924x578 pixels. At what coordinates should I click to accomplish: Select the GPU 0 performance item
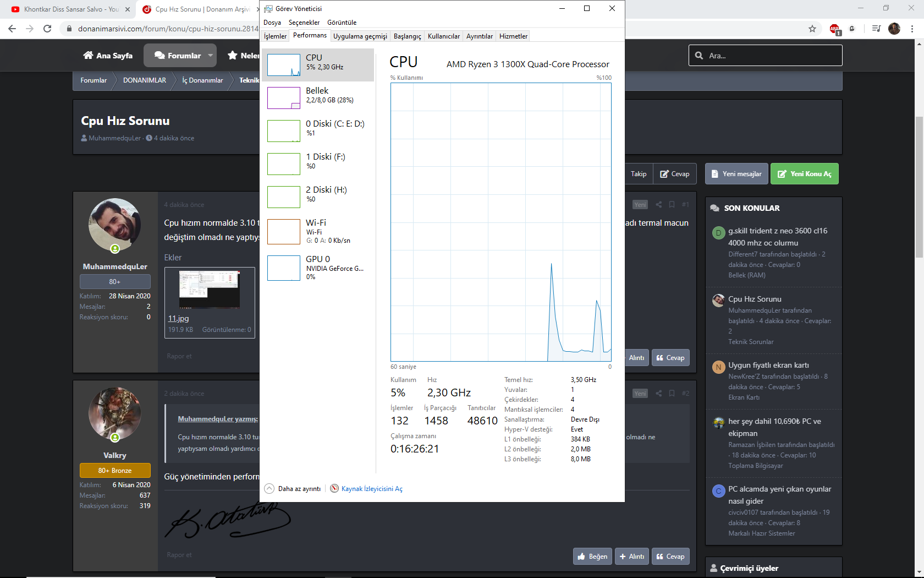click(318, 268)
